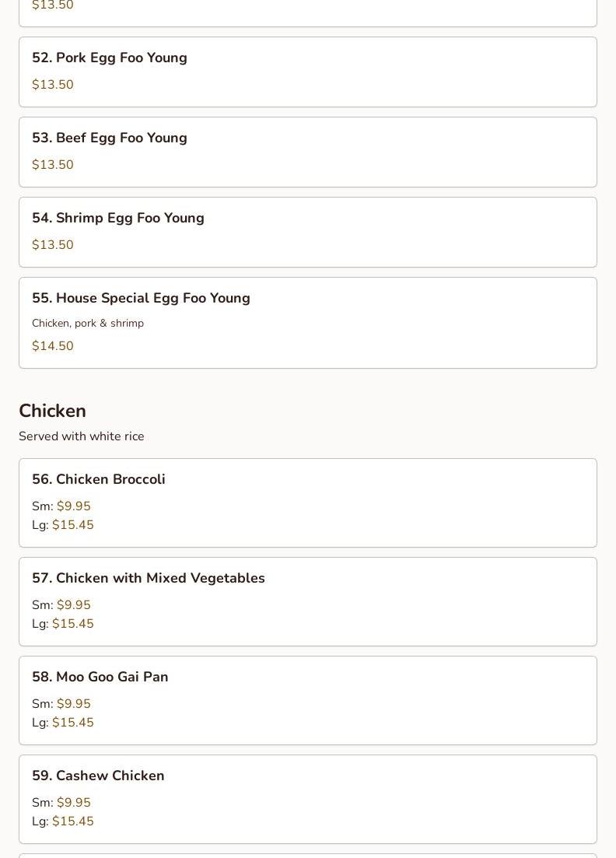
Task: Open 56. Chicken Broccoli item
Action: pyautogui.click(x=307, y=503)
